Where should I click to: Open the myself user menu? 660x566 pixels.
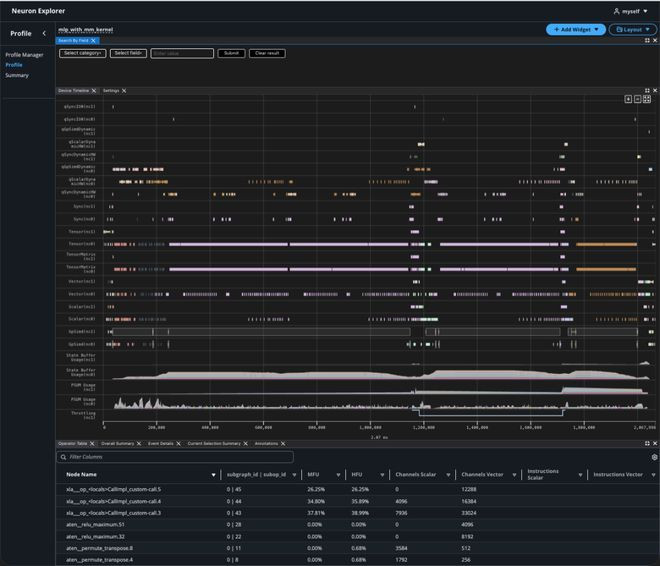630,10
